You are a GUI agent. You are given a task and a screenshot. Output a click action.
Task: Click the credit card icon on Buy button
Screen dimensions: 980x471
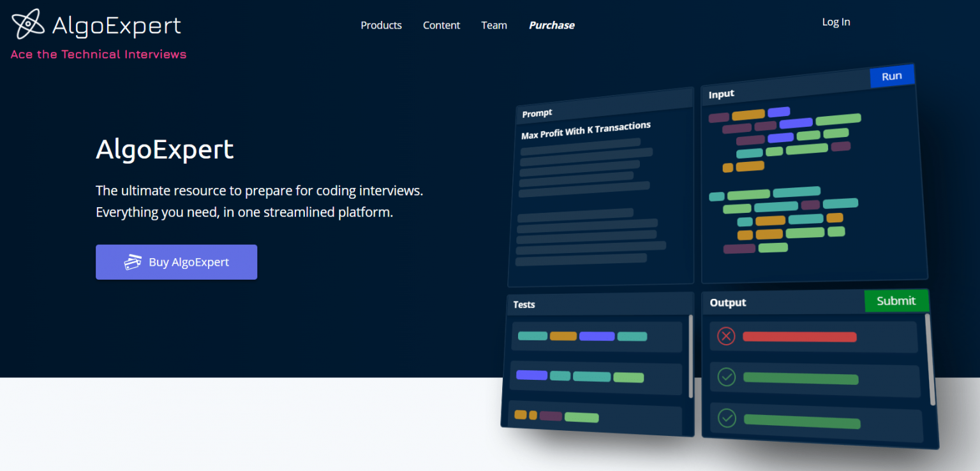pyautogui.click(x=134, y=262)
